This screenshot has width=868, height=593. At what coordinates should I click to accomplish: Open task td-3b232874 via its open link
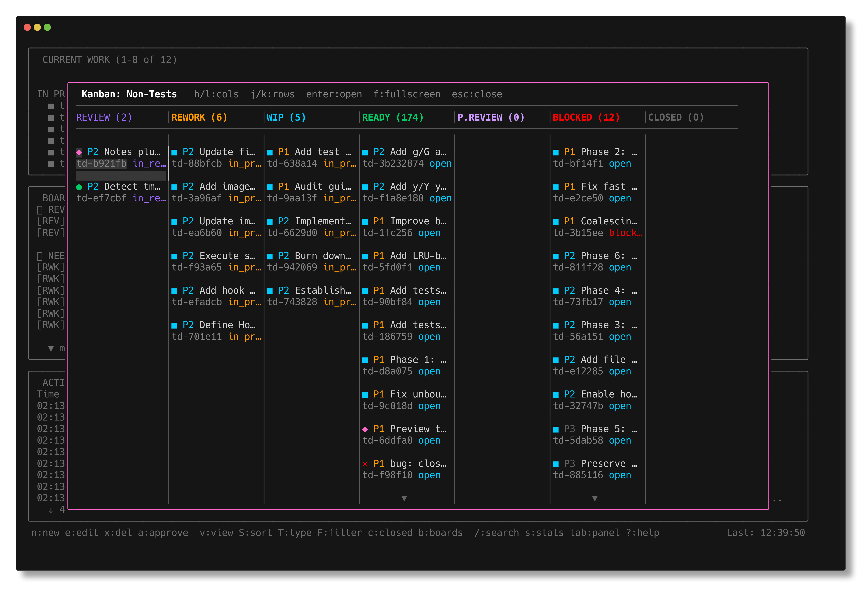pyautogui.click(x=440, y=163)
